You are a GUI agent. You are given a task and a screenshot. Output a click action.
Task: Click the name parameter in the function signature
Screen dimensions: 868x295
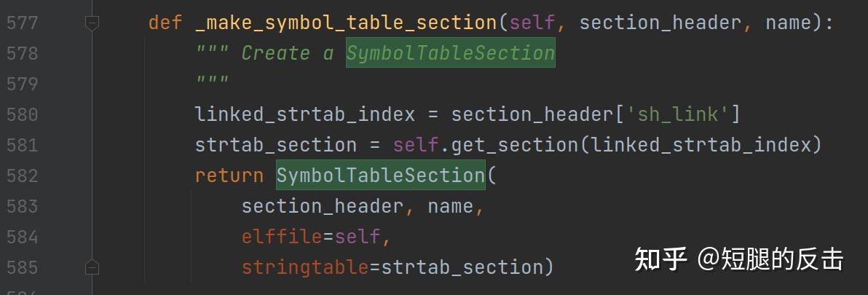click(788, 23)
